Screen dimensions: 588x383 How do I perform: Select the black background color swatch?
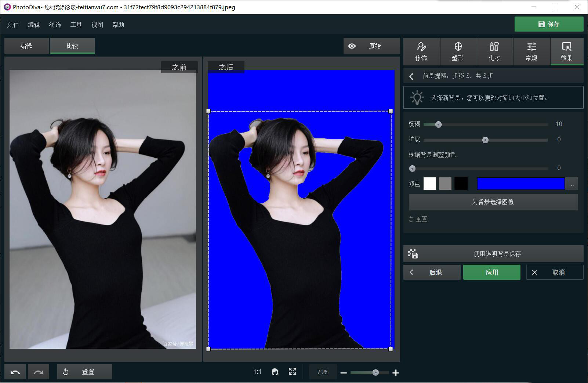[x=461, y=184]
